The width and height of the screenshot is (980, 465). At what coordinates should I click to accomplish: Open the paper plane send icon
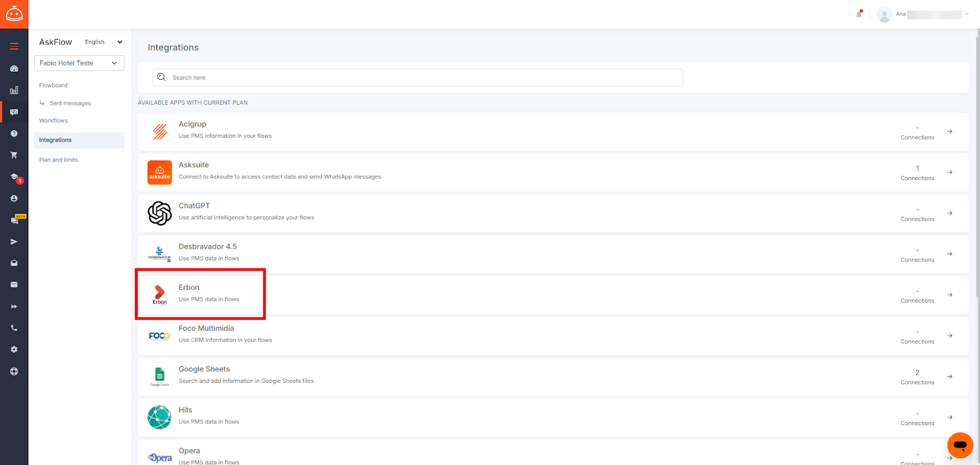pos(14,242)
